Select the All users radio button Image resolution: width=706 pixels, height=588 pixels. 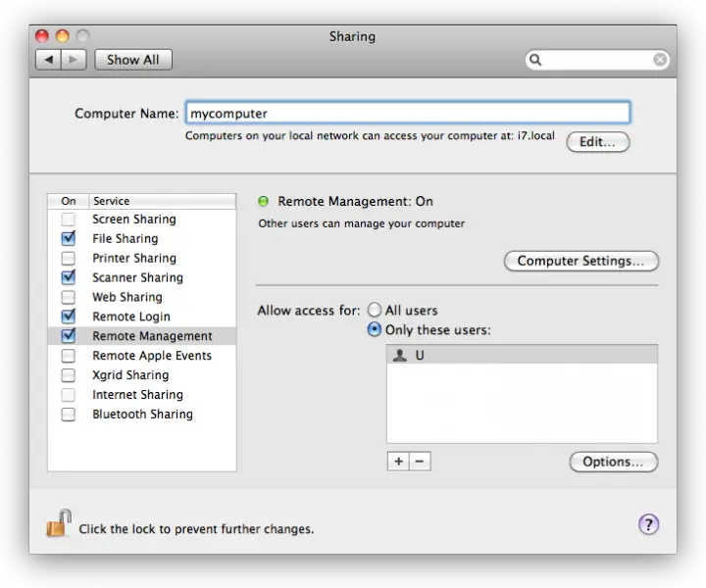coord(375,310)
